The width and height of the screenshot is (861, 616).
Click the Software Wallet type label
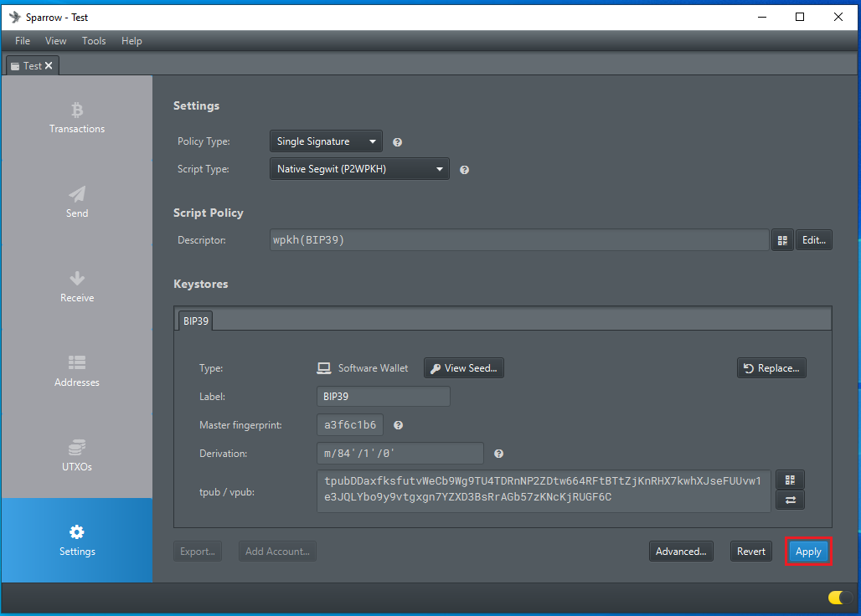coord(373,368)
